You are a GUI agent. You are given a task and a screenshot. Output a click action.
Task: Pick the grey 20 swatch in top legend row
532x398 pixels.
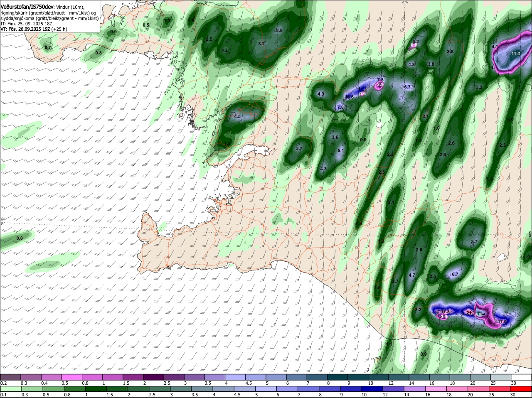click(x=480, y=376)
